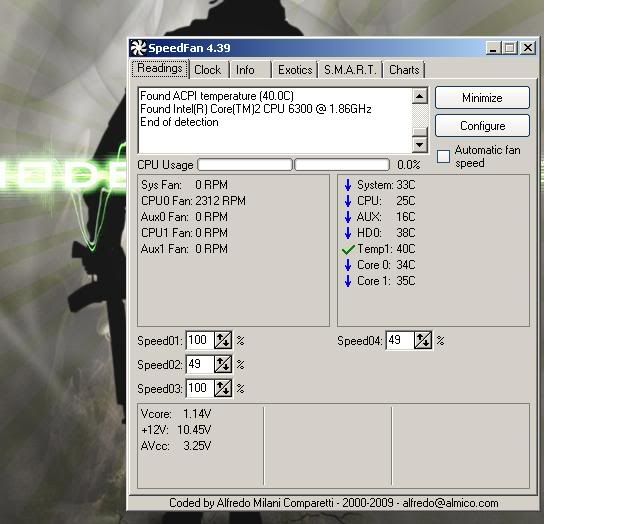Click the down arrow icon beside AUX 16C
The image size is (640, 524).
pyautogui.click(x=348, y=217)
